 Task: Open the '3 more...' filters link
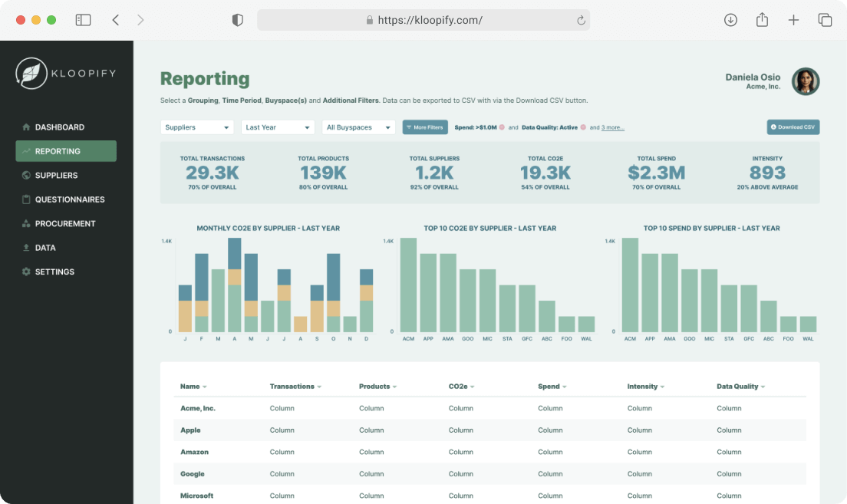(x=612, y=127)
